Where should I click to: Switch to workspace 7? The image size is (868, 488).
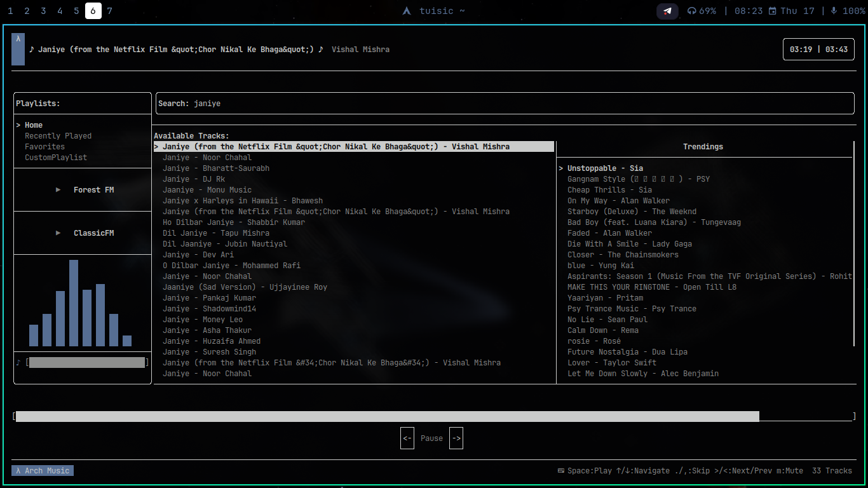[x=109, y=11]
